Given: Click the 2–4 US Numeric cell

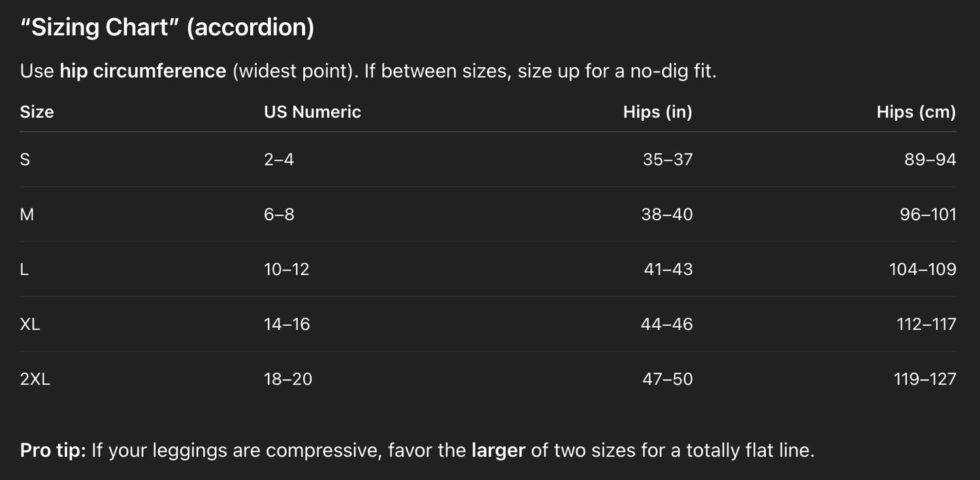Looking at the screenshot, I should point(279,159).
